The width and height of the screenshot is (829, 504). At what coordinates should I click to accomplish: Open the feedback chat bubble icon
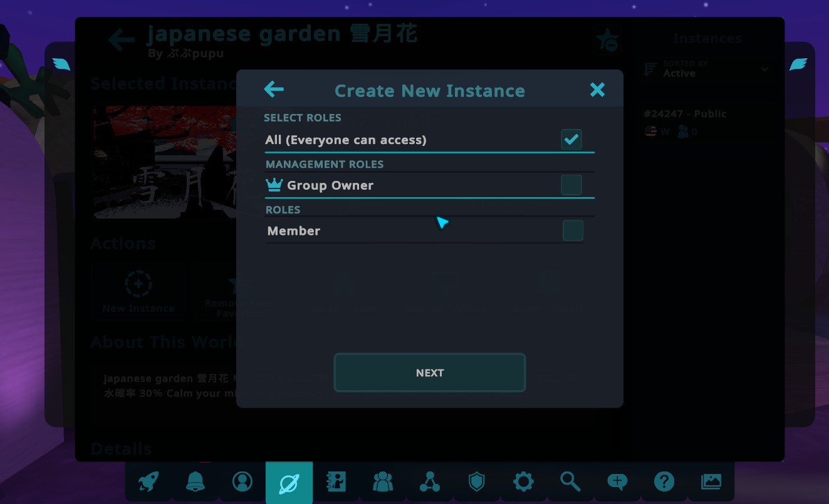point(617,482)
